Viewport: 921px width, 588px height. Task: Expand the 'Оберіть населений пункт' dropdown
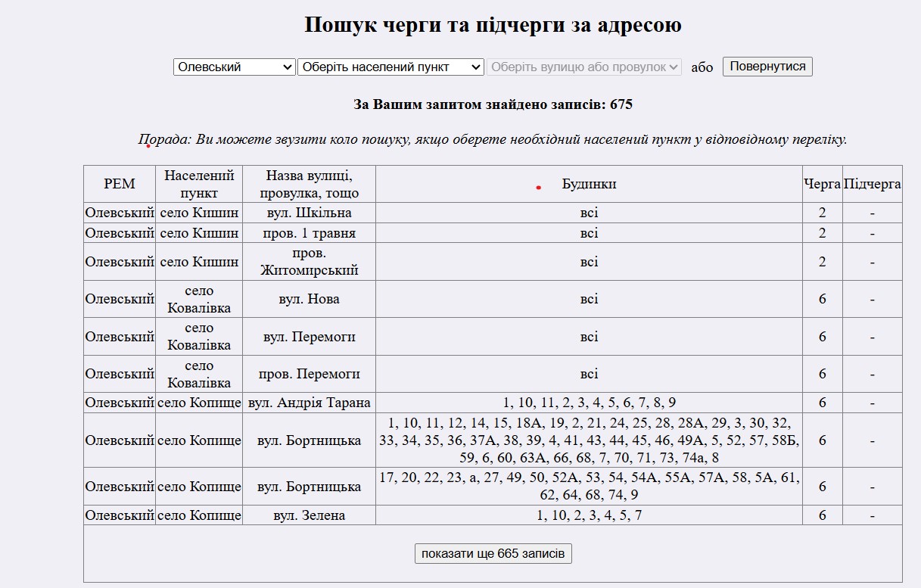(x=390, y=67)
